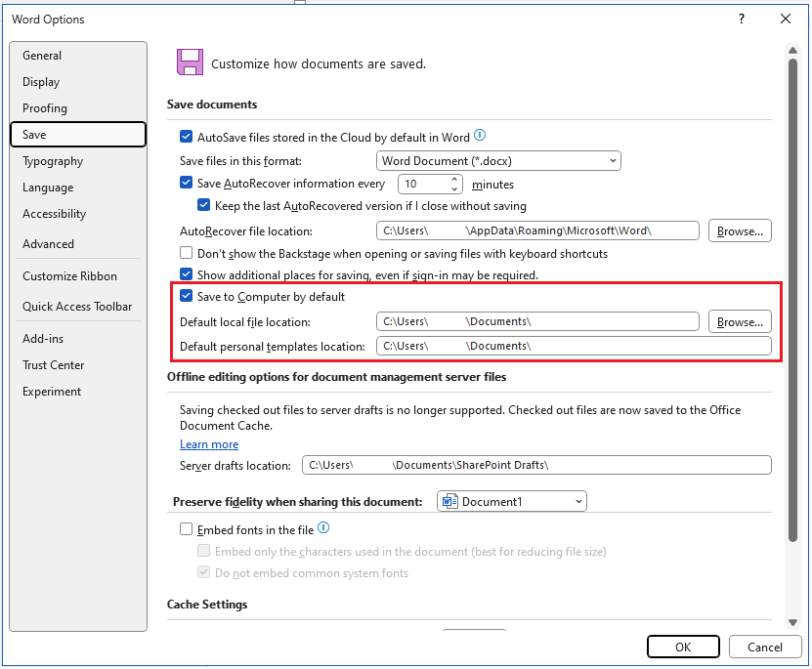Click the save floppy disk icon
The image size is (812, 669).
point(190,63)
